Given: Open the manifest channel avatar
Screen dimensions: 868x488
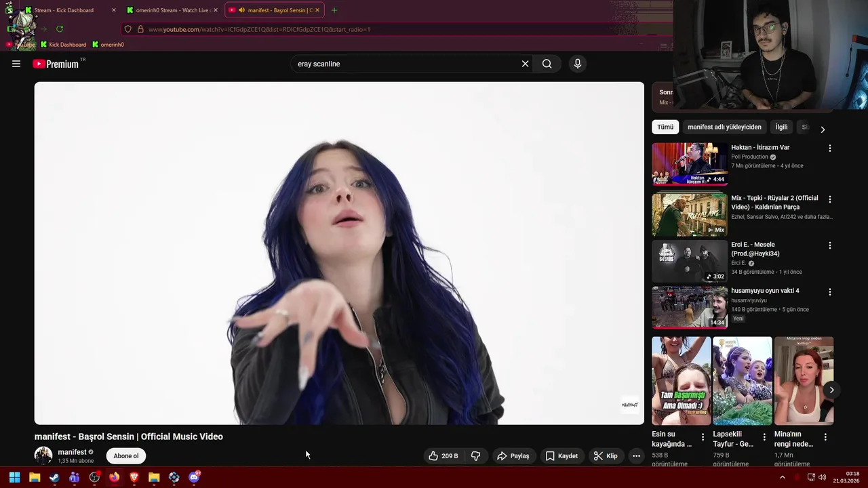Looking at the screenshot, I should pyautogui.click(x=43, y=455).
